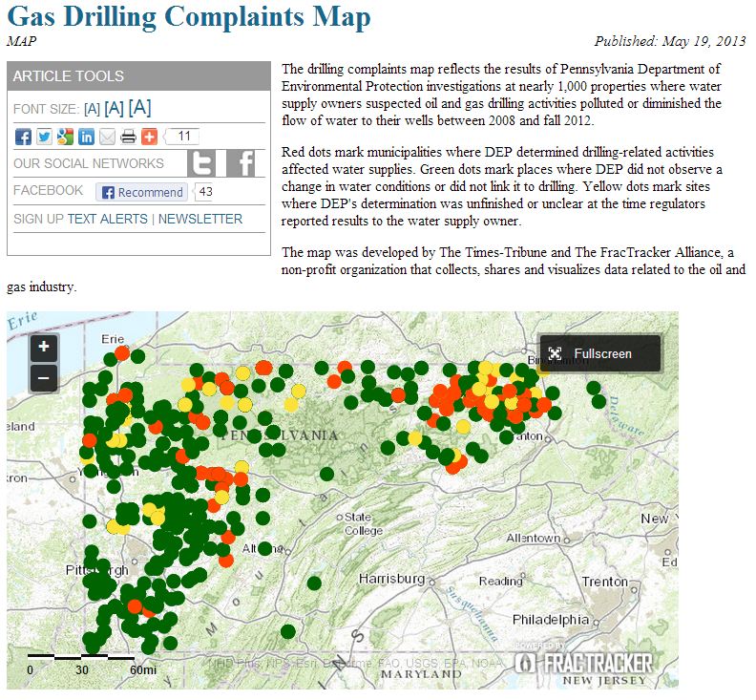Select the smallest font size [A]
The width and height of the screenshot is (756, 700).
click(92, 110)
